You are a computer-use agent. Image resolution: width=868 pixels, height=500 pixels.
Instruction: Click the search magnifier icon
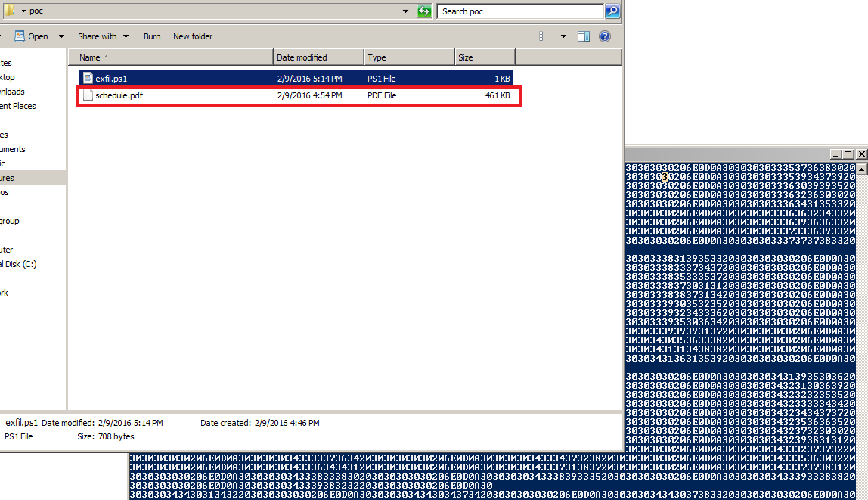pyautogui.click(x=612, y=11)
